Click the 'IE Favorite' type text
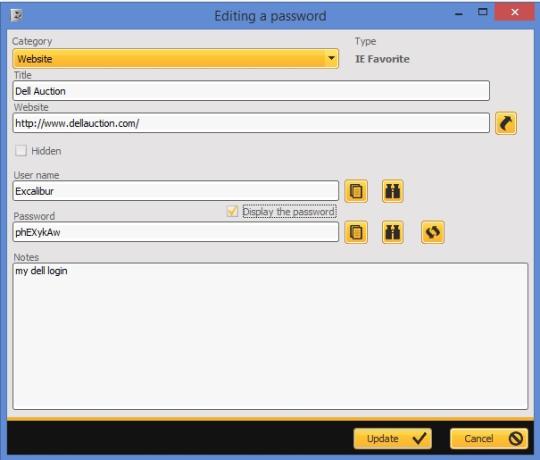Image resolution: width=540 pixels, height=460 pixels. point(382,59)
